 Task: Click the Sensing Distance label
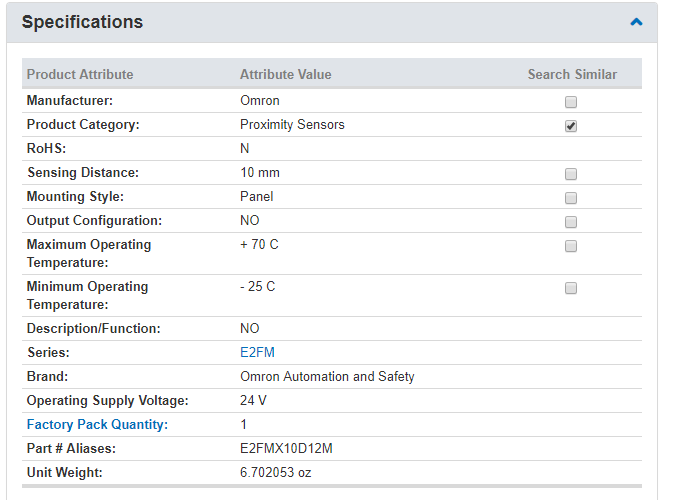[x=83, y=173]
